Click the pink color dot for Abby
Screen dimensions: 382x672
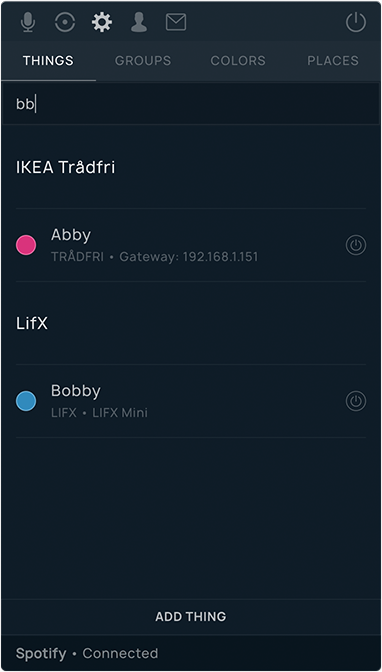click(26, 245)
